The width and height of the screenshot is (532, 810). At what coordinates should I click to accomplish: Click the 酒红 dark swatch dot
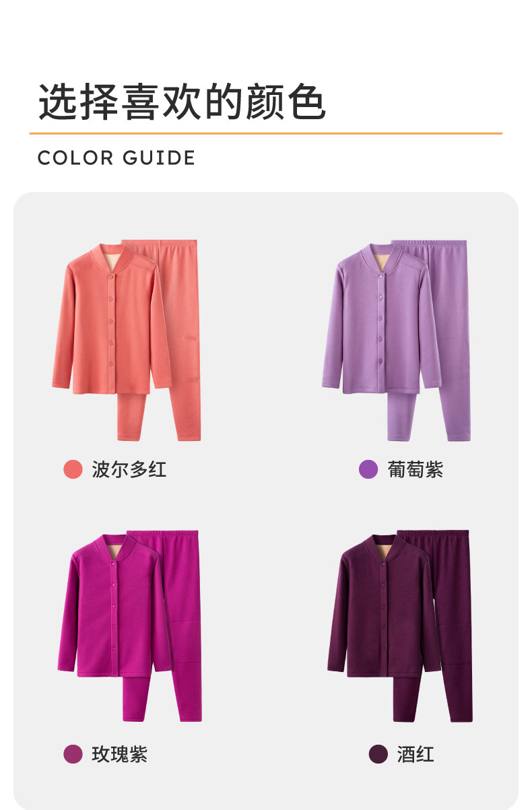[378, 753]
